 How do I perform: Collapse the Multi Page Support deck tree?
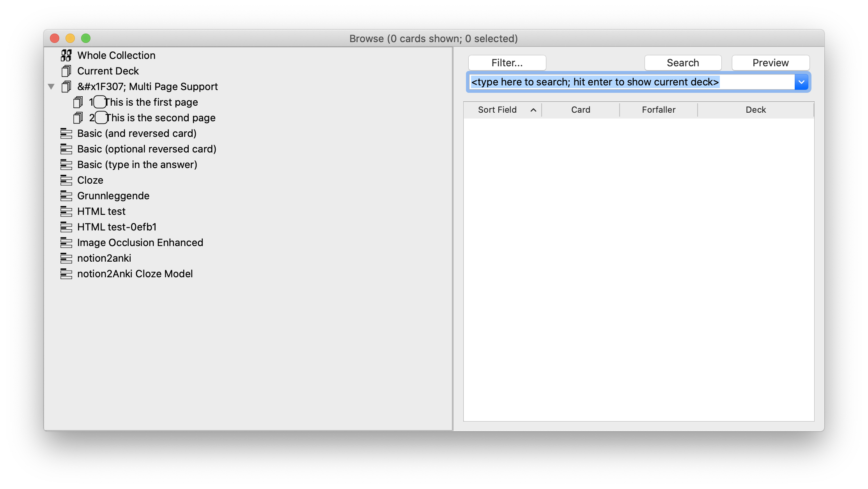pos(51,86)
